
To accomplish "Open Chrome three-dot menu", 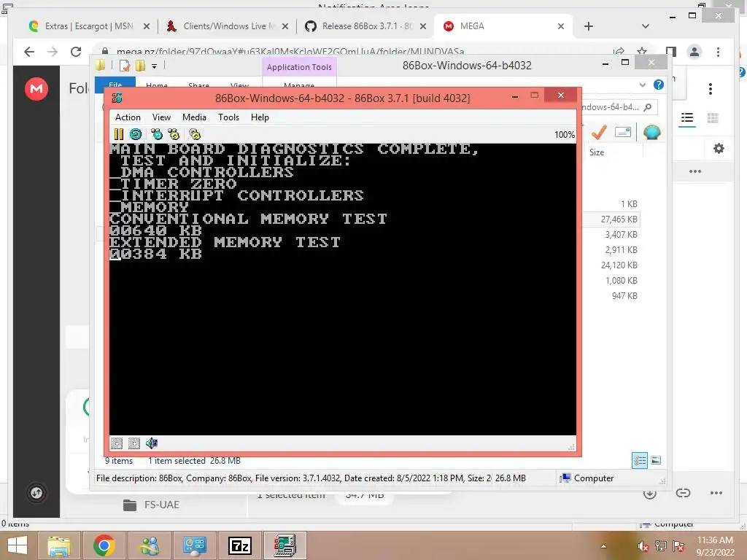I will click(718, 52).
